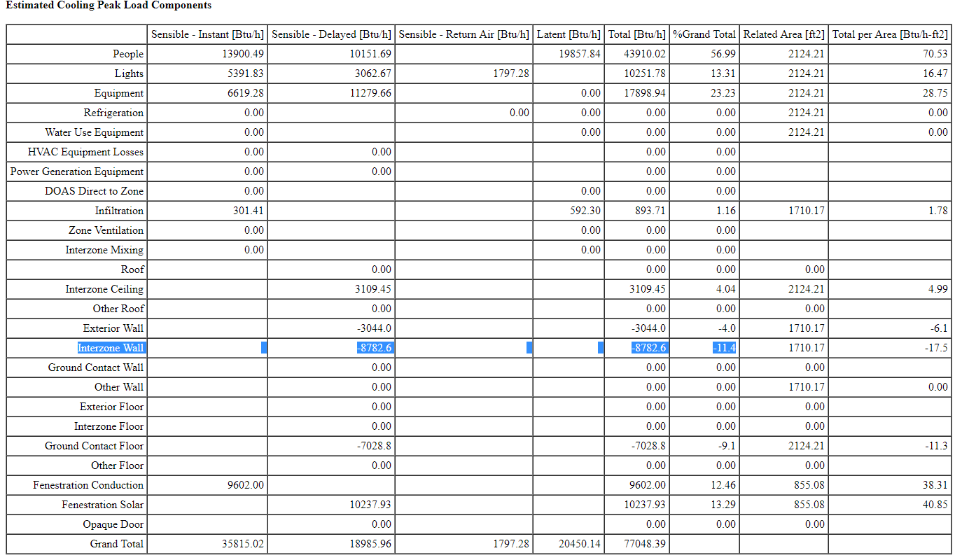This screenshot has width=962, height=560.
Task: Click the Interzone Mixing row label
Action: [104, 250]
